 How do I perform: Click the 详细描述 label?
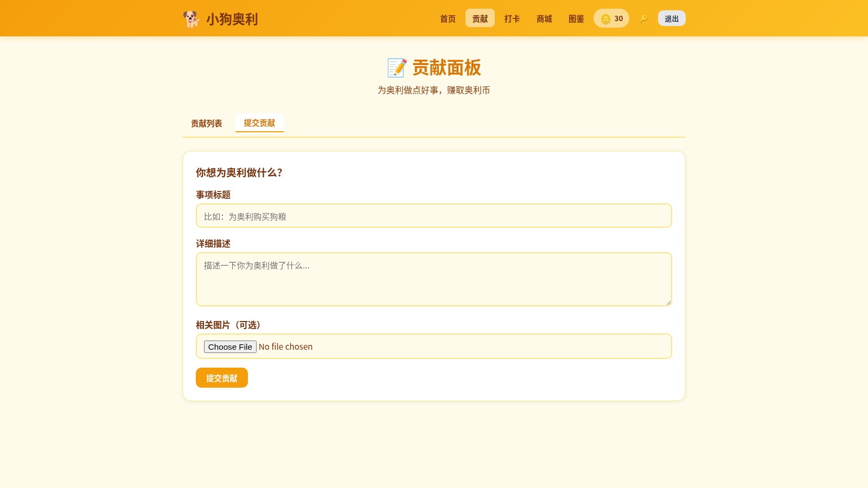coord(213,243)
